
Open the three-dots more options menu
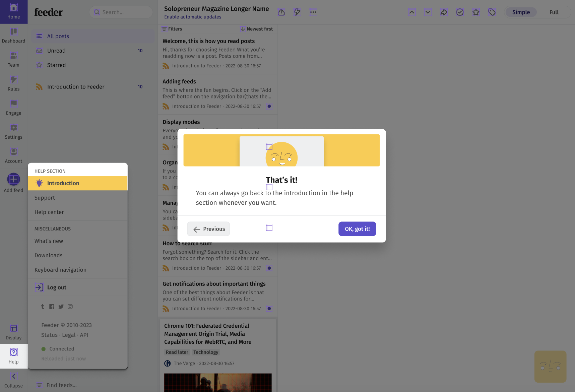coord(313,12)
